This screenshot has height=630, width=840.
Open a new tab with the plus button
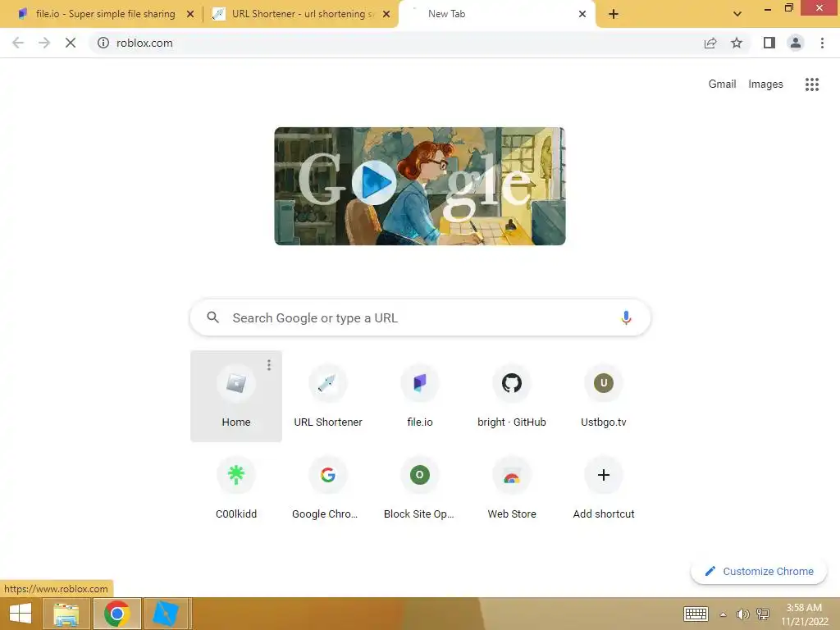tap(614, 14)
